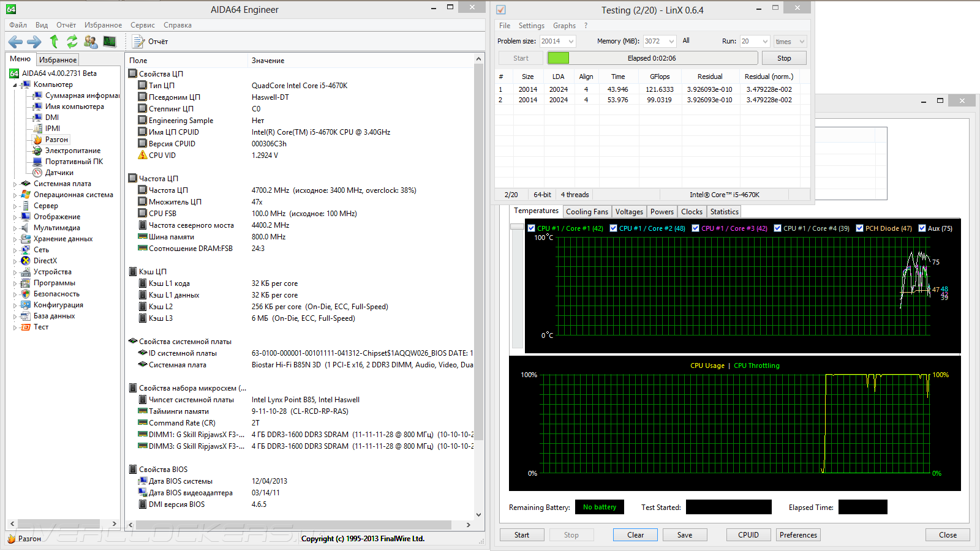
Task: Click the blue Forward arrow in AIDA64 toolbar
Action: [x=34, y=42]
